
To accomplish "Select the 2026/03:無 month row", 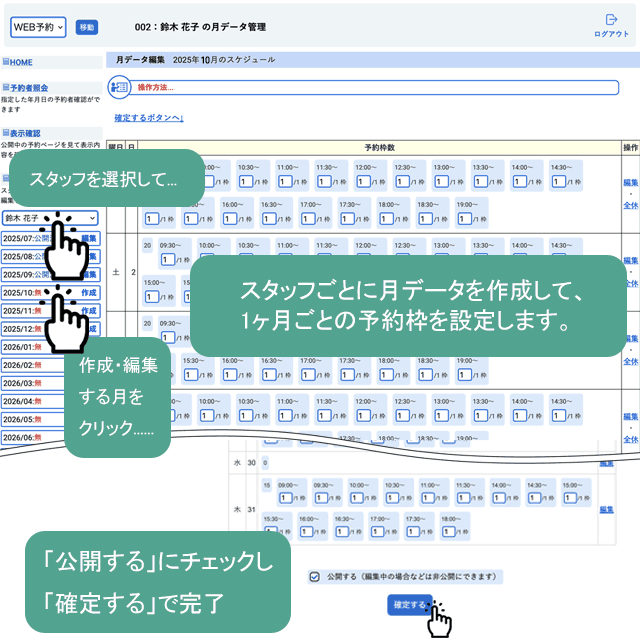I will coord(33,383).
